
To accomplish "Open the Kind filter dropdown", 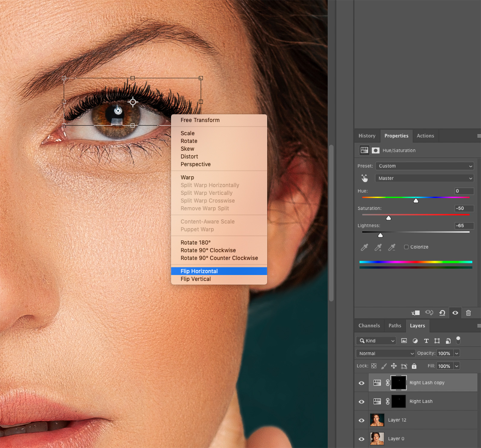I will (x=376, y=341).
